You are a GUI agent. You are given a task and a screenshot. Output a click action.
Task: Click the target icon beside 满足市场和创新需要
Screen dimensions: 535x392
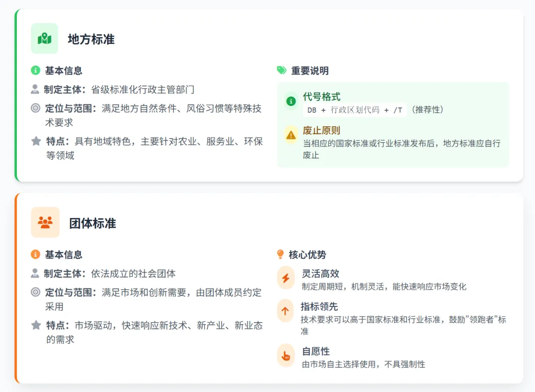(x=35, y=292)
